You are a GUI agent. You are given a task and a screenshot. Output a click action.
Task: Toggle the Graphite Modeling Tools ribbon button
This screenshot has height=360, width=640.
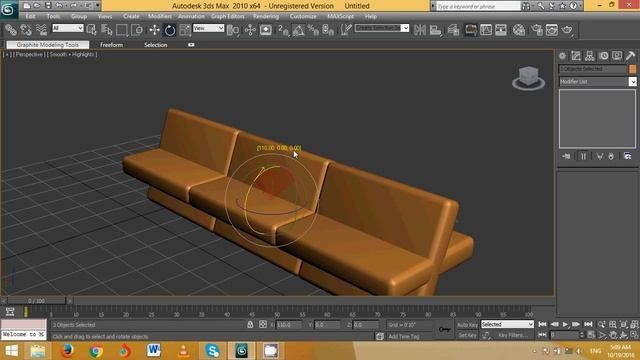[x=470, y=30]
